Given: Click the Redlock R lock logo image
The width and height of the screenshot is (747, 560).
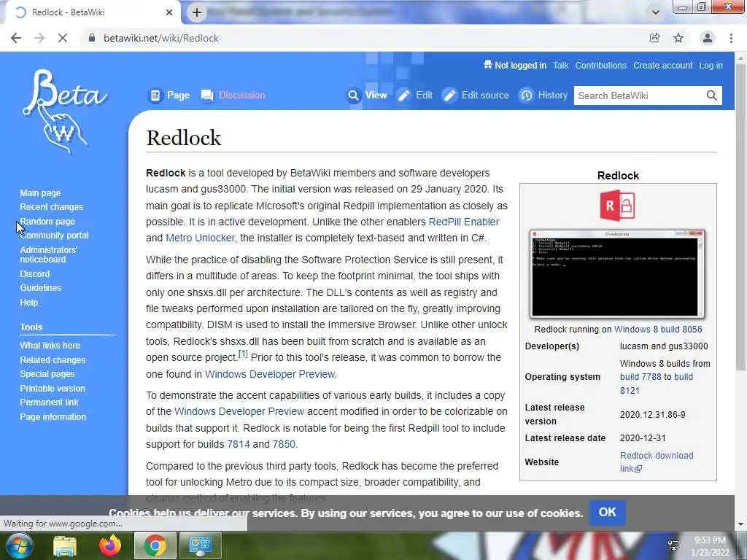Looking at the screenshot, I should (x=618, y=205).
